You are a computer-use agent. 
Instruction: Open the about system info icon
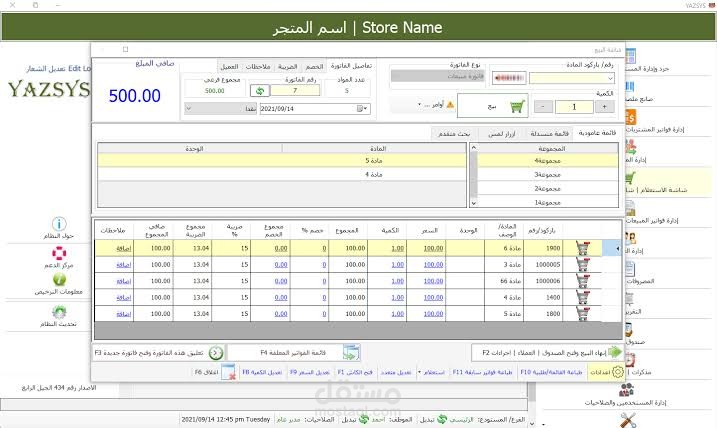[x=59, y=224]
